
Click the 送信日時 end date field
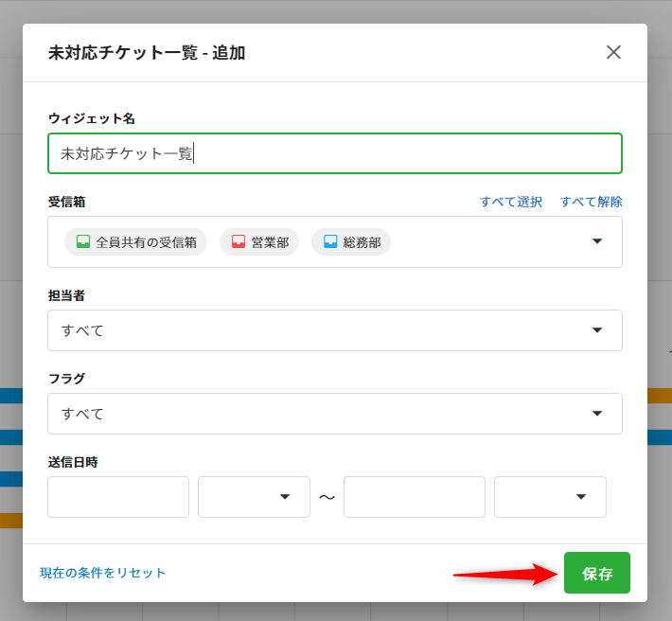[415, 497]
